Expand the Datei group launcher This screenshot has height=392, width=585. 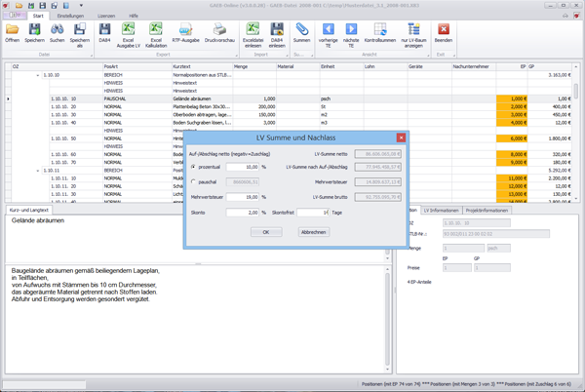[91, 56]
